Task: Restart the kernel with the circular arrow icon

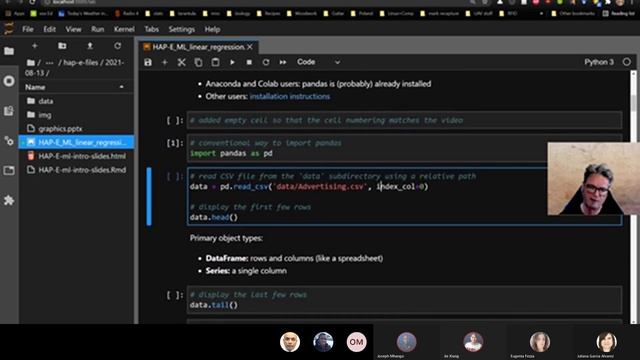Action: click(x=266, y=62)
